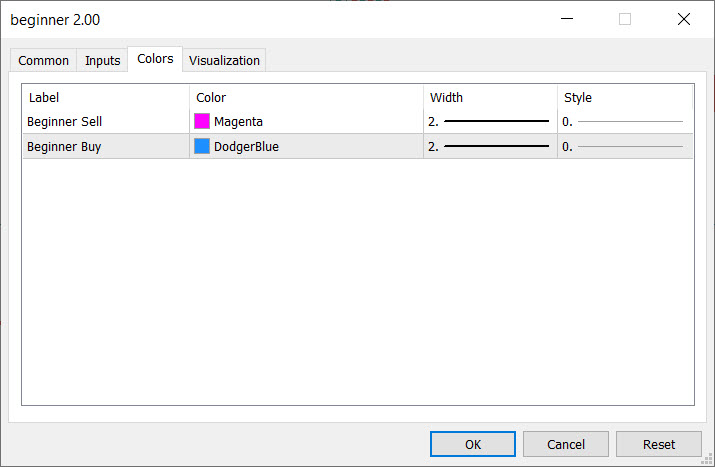Click the Color column header
715x467 pixels.
coord(211,98)
